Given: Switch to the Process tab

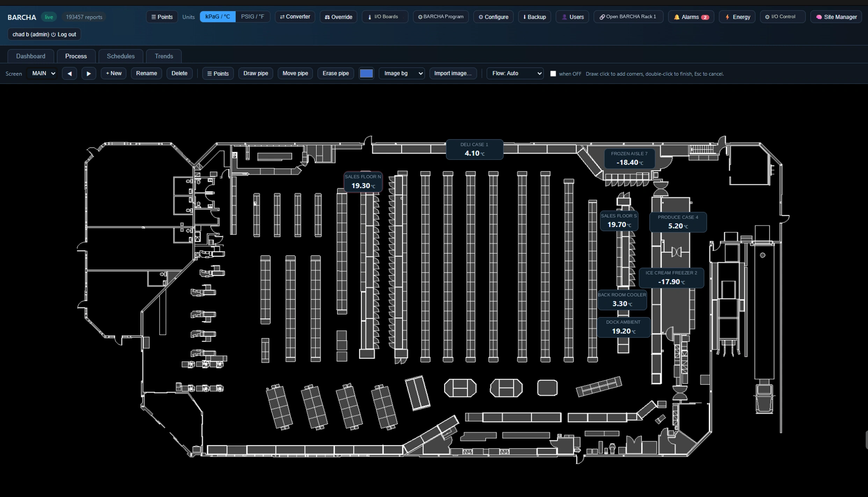Looking at the screenshot, I should click(x=76, y=56).
